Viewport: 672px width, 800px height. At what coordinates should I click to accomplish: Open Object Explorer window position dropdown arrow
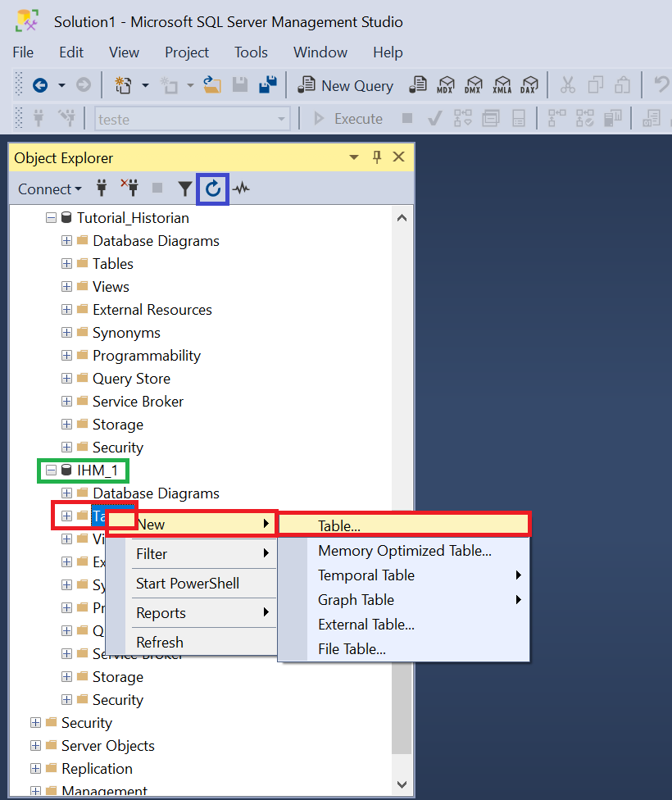(354, 157)
